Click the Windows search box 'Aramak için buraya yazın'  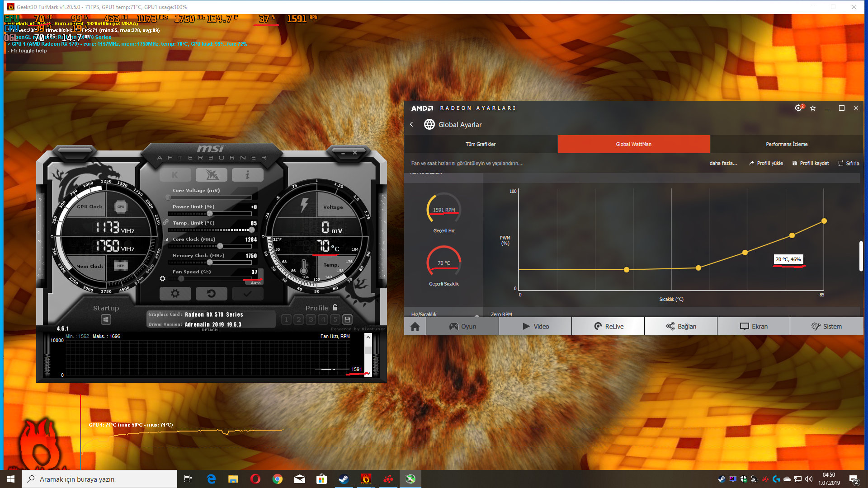click(x=99, y=479)
